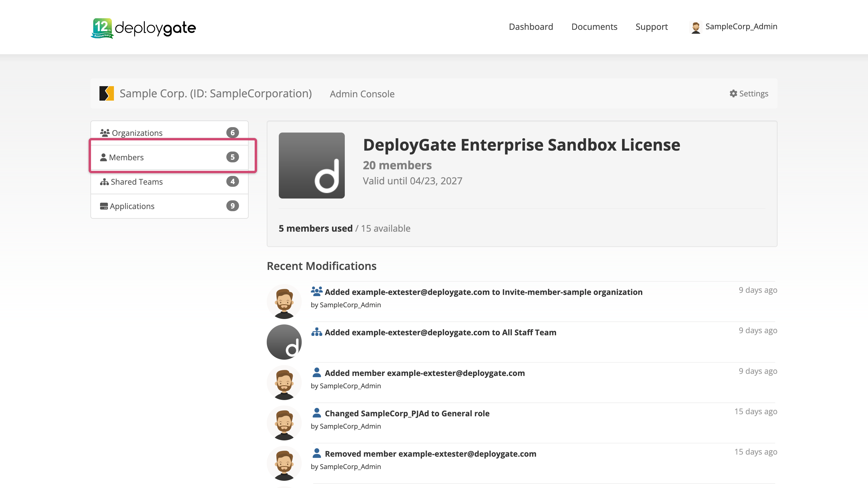Click the DeployGate Enterprise Sandbox License heading
This screenshot has height=488, width=868.
click(x=521, y=145)
